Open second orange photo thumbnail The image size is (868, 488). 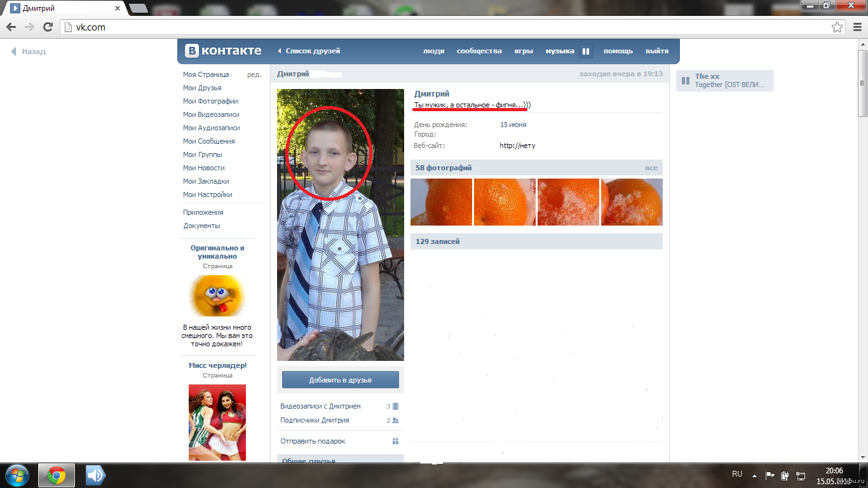(x=505, y=202)
